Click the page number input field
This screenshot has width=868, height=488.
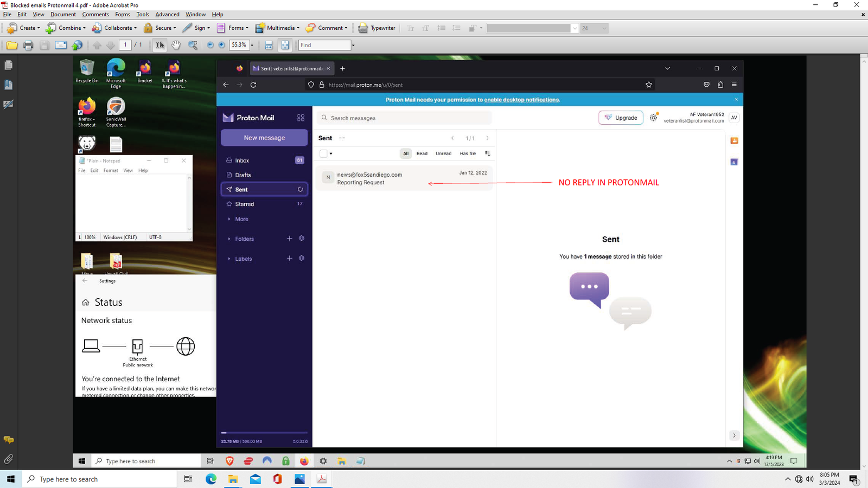tap(125, 45)
